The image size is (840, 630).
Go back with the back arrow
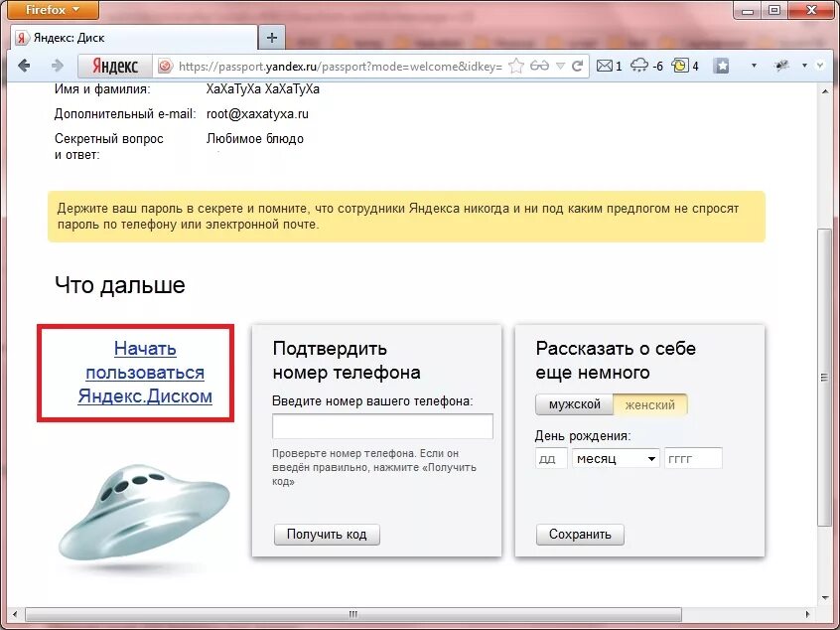pyautogui.click(x=24, y=66)
